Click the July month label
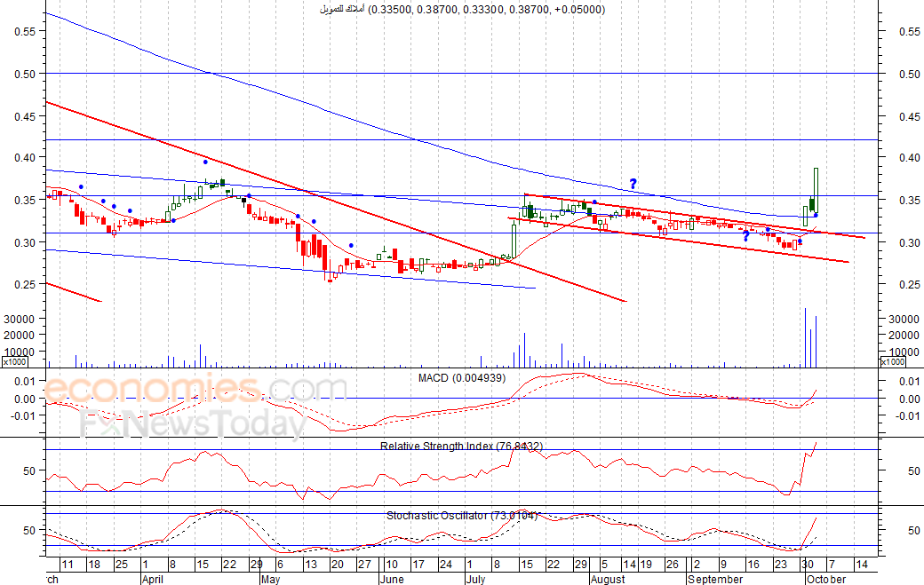 [475, 579]
